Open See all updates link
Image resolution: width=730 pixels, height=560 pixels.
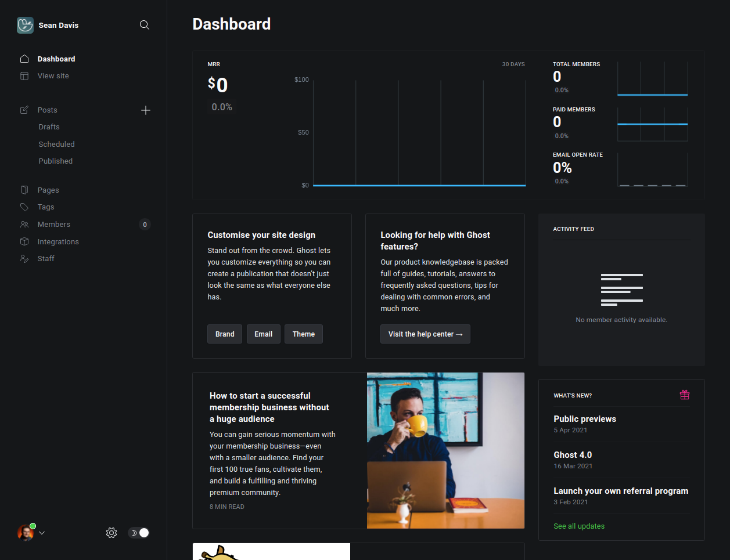579,526
